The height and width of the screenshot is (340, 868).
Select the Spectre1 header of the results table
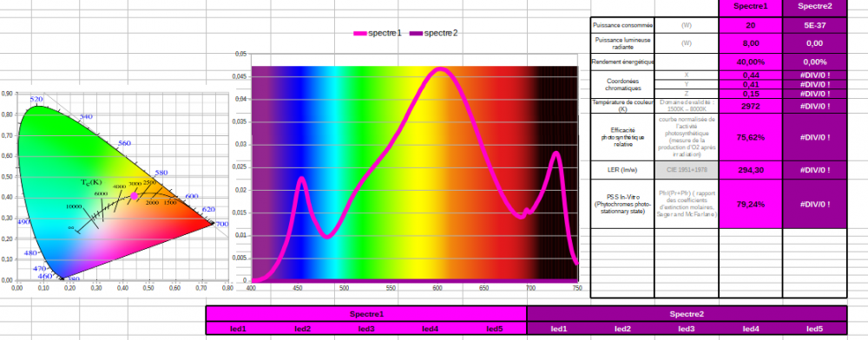[750, 7]
